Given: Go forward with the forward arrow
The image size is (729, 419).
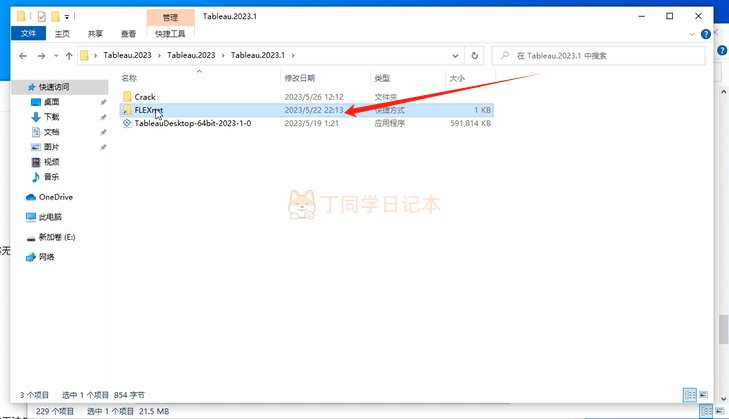Looking at the screenshot, I should pos(41,56).
